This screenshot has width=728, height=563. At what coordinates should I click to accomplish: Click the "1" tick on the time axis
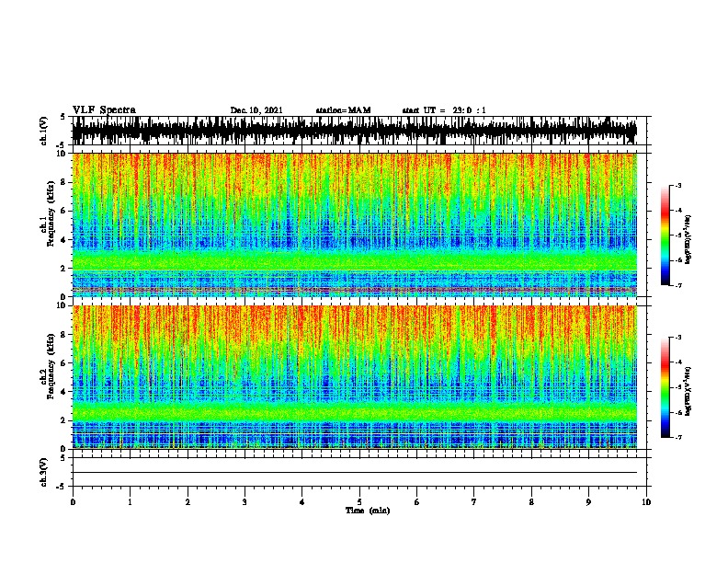click(130, 501)
